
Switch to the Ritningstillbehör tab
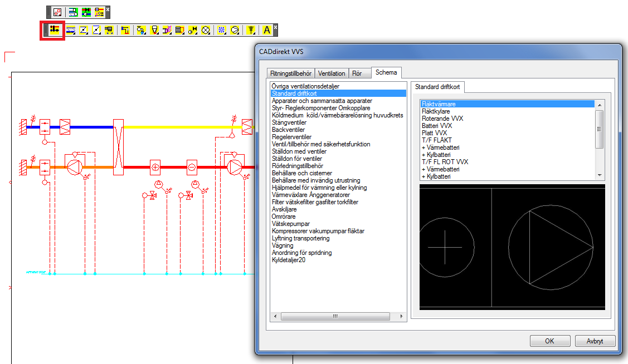coord(291,73)
